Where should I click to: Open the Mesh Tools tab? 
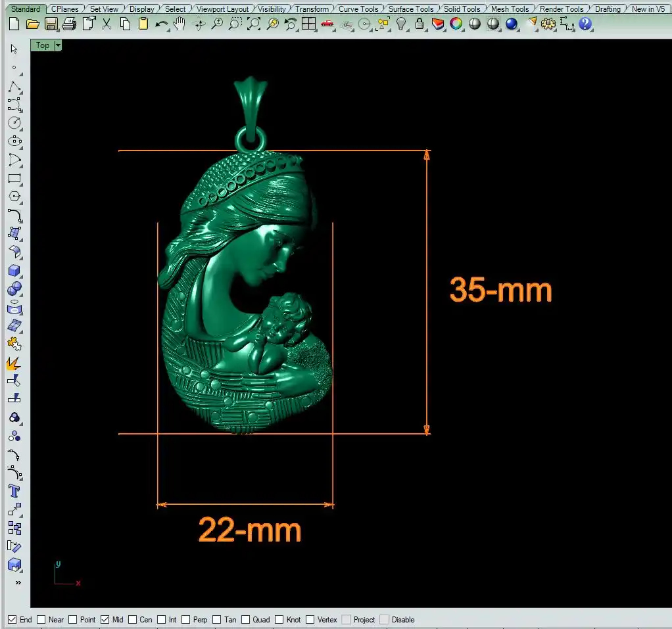[510, 9]
